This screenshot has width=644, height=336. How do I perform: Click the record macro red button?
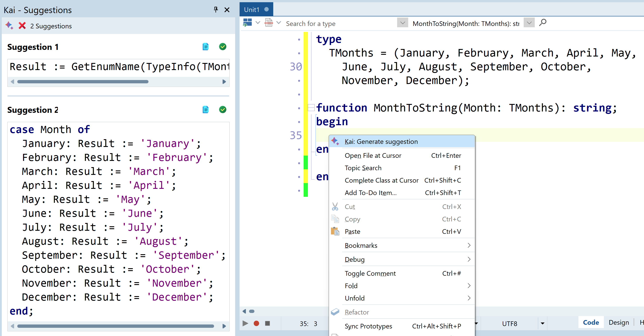(x=256, y=323)
